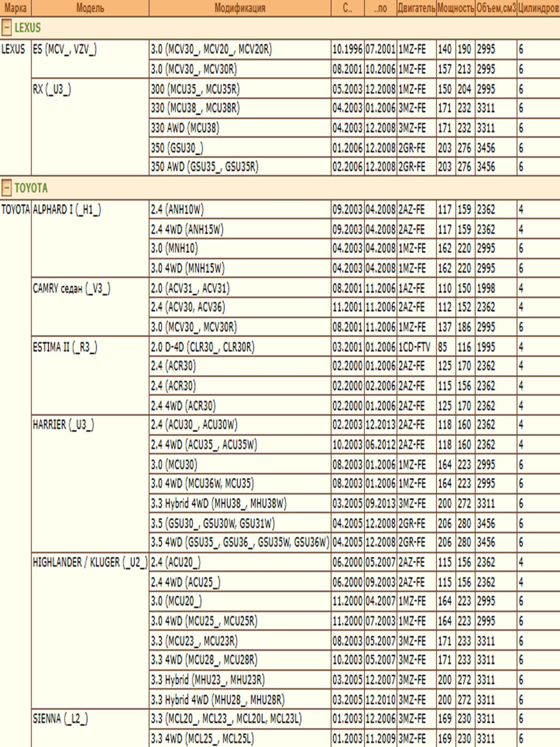
Task: Select the SIENNA (_L2_) model cell
Action: coord(60,719)
